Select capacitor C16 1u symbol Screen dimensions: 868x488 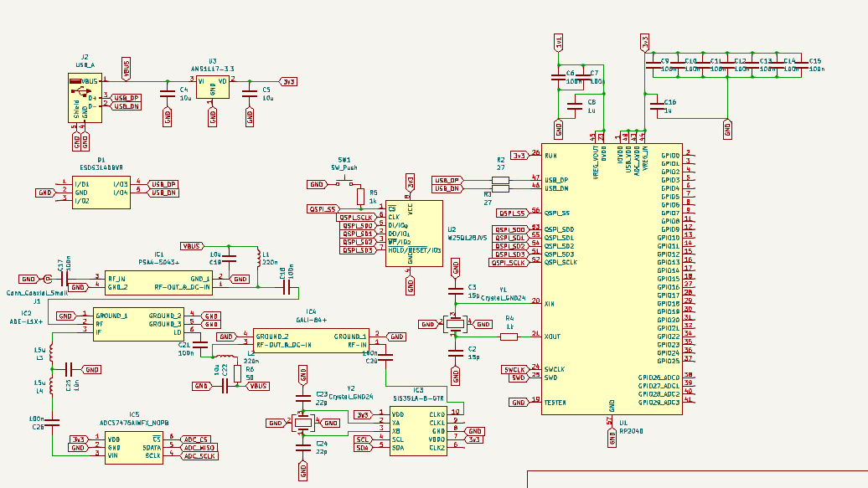pyautogui.click(x=657, y=106)
